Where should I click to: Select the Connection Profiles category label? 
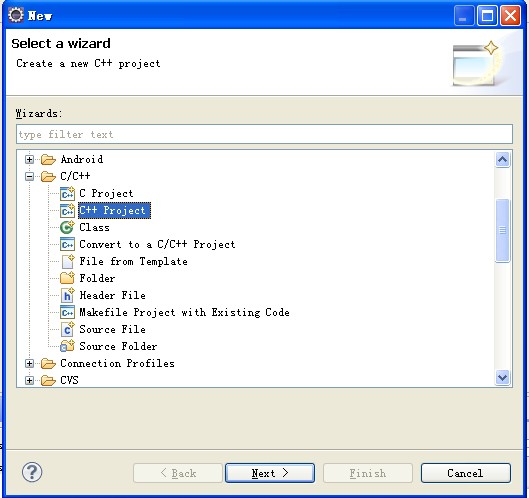pyautogui.click(x=117, y=363)
